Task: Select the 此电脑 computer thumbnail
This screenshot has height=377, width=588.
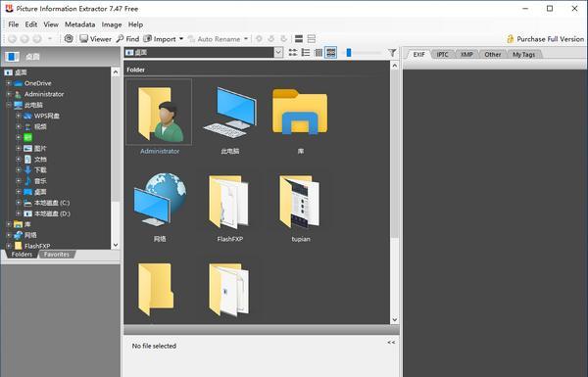Action: (230, 113)
